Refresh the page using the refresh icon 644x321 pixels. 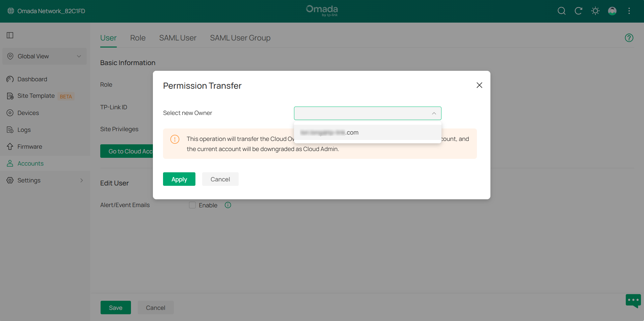click(x=578, y=11)
